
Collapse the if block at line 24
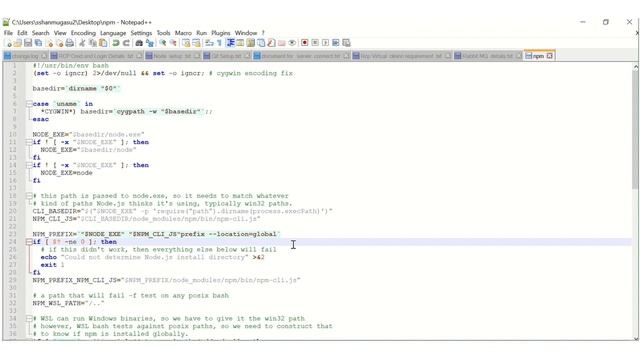coord(29,242)
